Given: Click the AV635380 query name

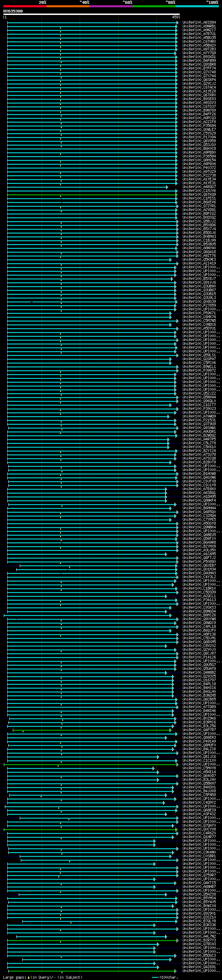Looking at the screenshot, I should [x=13, y=11].
